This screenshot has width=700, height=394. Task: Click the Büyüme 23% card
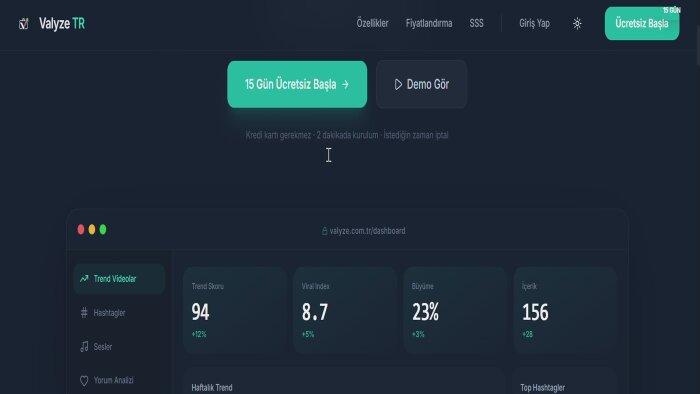click(x=455, y=310)
